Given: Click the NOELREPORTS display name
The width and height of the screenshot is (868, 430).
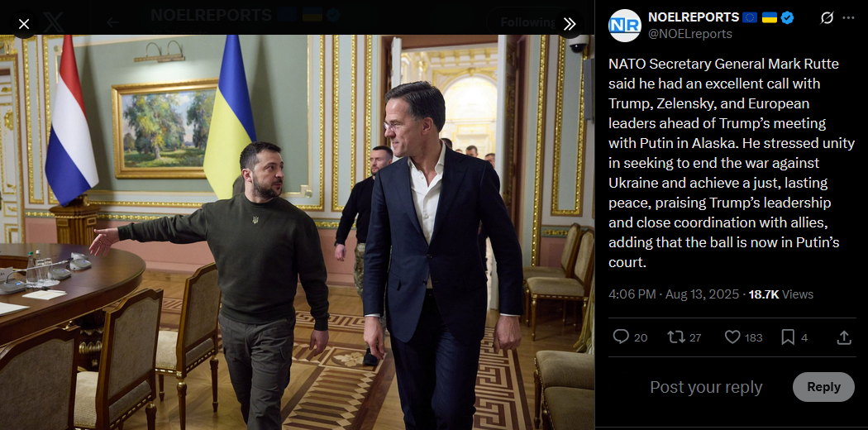Looking at the screenshot, I should 694,17.
